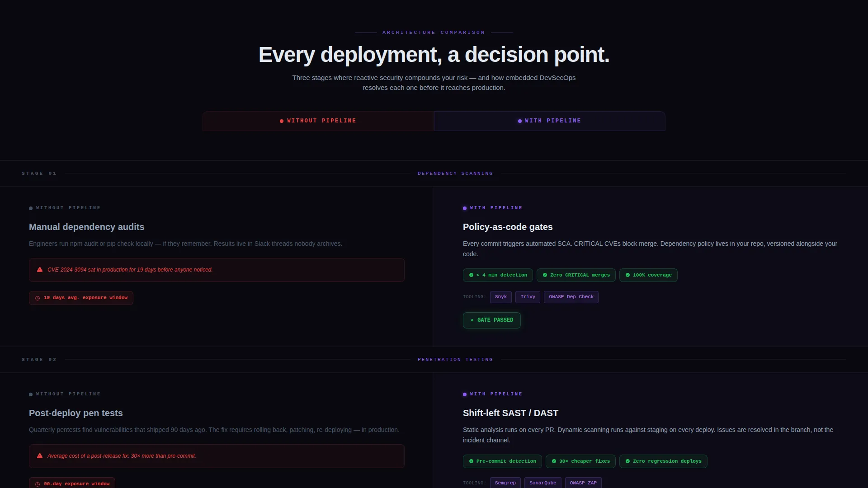Switch to the WITH PIPELINE tab
Viewport: 868px width, 488px height.
[550, 121]
